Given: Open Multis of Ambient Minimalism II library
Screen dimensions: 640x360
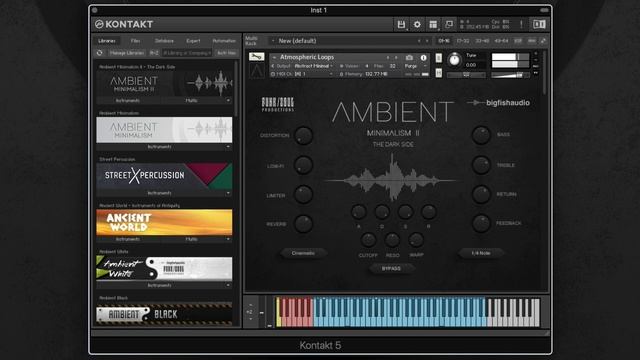Looking at the screenshot, I should pyautogui.click(x=191, y=100).
